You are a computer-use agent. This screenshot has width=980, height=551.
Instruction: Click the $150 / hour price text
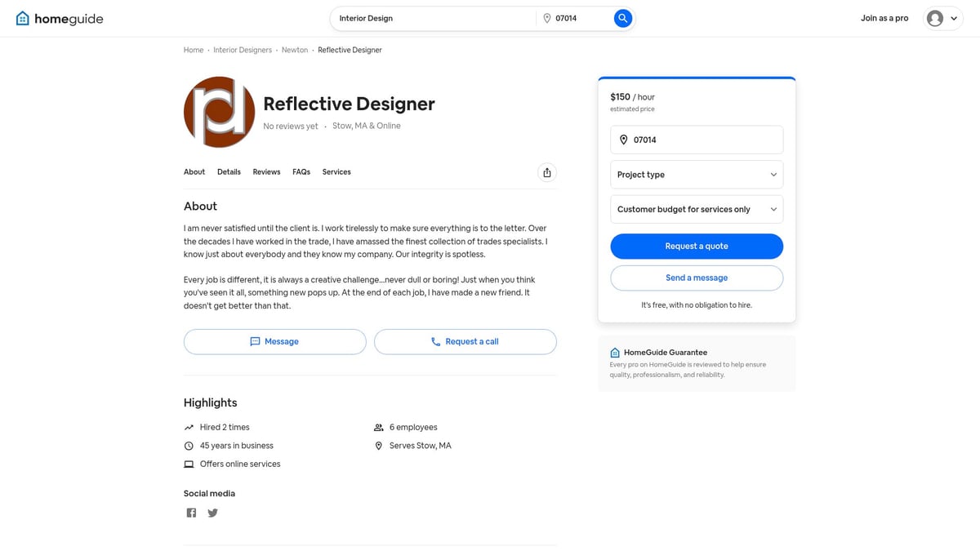tap(632, 96)
